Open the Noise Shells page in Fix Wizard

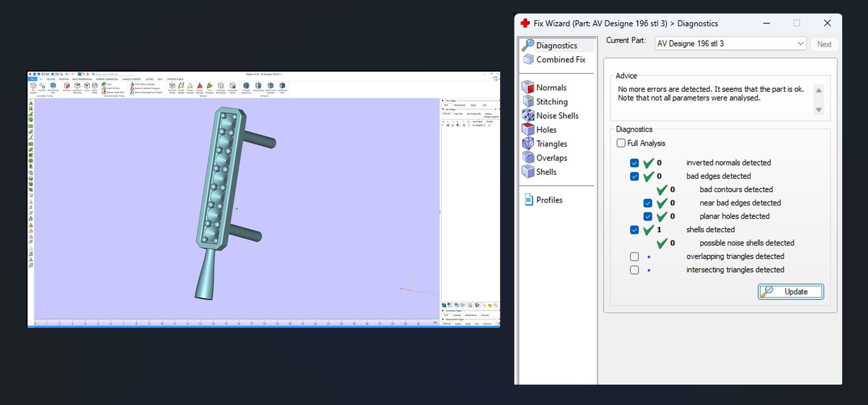[x=557, y=116]
